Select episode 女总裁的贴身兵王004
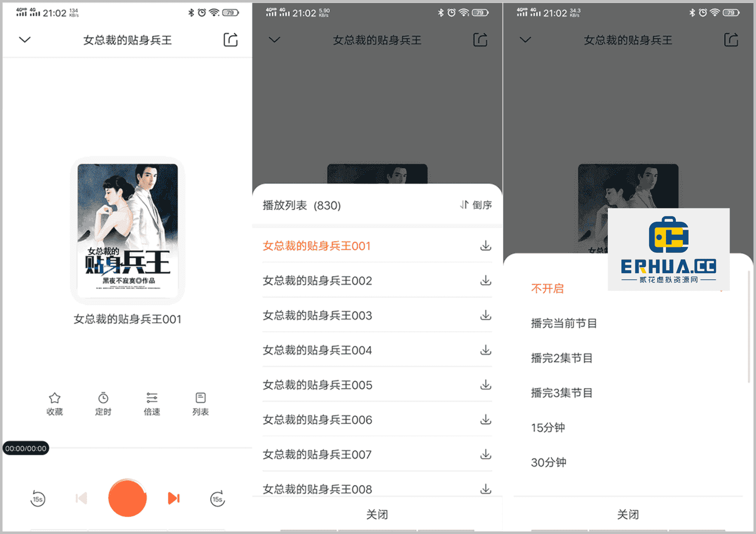Screen dimensions: 756x534 [317, 350]
